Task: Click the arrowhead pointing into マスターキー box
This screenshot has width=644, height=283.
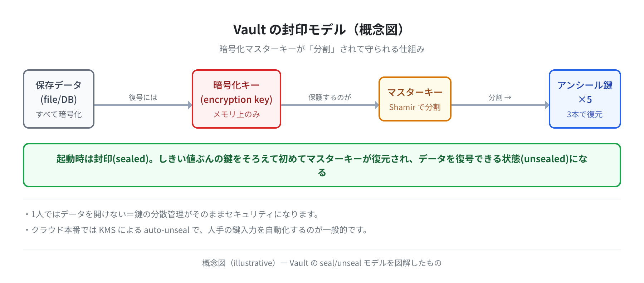Action: pyautogui.click(x=377, y=105)
